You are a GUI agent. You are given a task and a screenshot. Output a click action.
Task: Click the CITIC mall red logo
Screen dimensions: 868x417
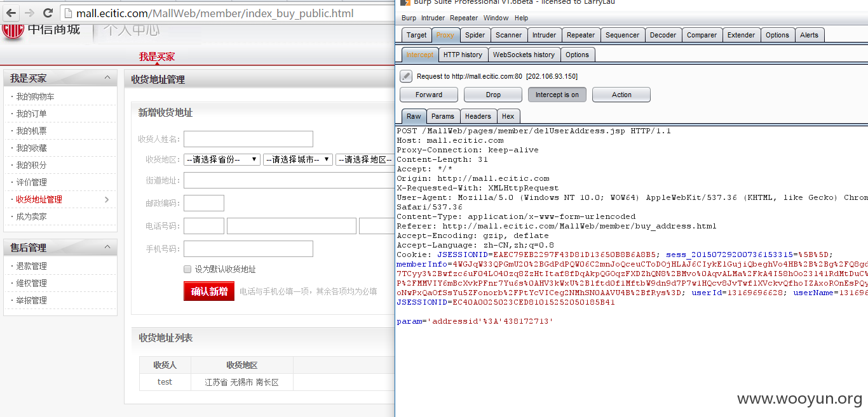click(x=12, y=30)
